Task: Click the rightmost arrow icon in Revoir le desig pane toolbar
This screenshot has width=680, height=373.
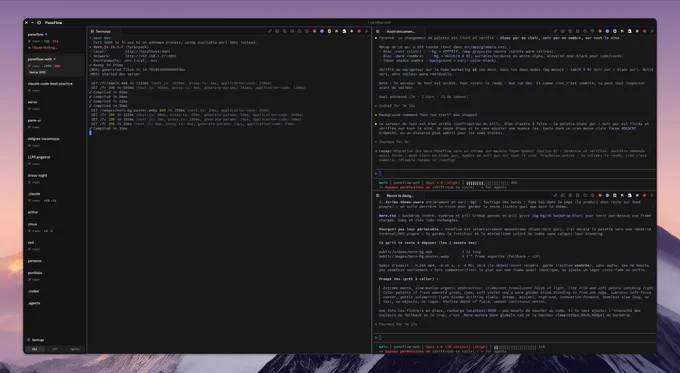Action: tap(652, 196)
